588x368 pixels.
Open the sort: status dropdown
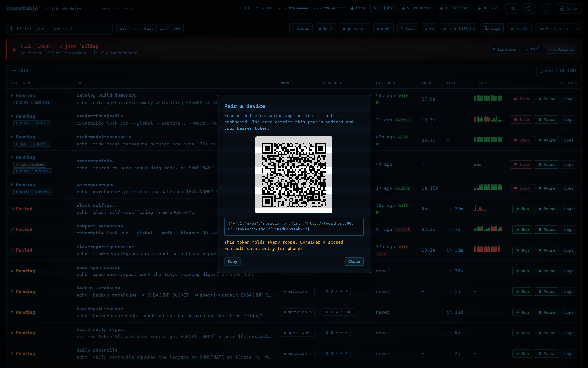tap(558, 29)
